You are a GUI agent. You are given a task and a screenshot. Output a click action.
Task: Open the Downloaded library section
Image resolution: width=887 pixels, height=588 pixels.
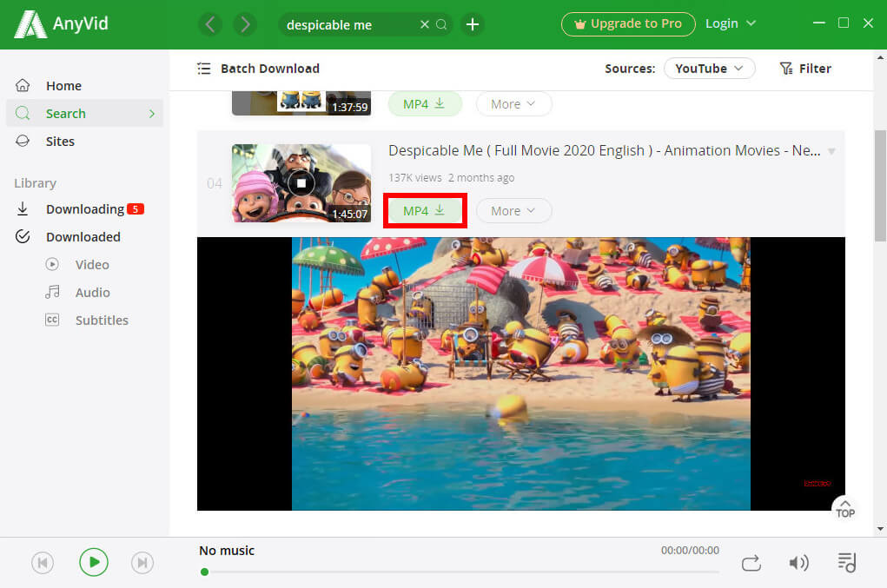pyautogui.click(x=85, y=237)
